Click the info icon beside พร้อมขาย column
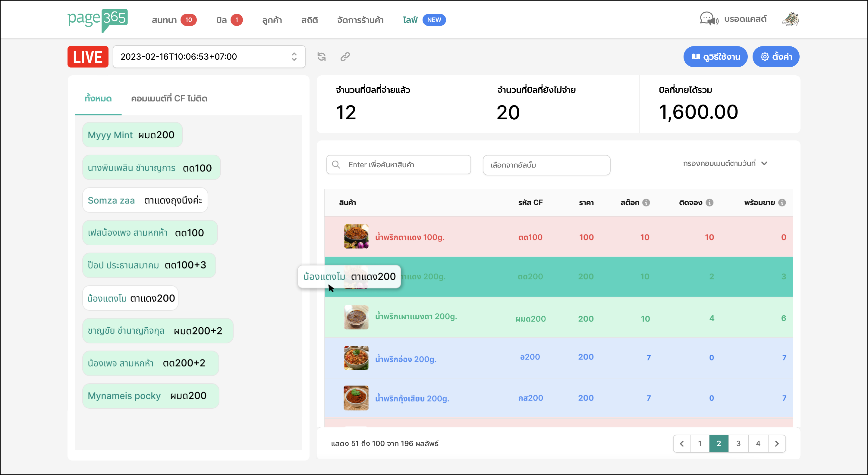 (782, 203)
